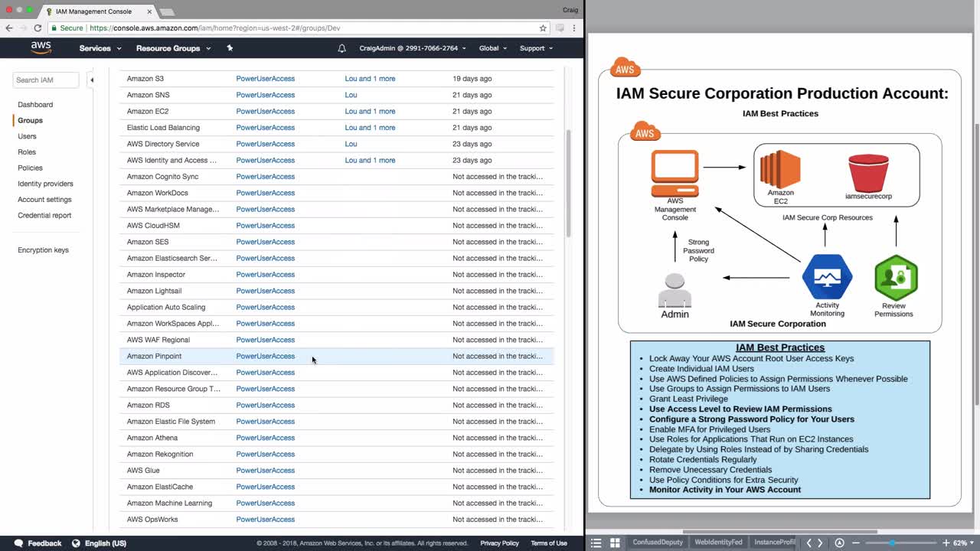Image resolution: width=980 pixels, height=551 pixels.
Task: Click the iamsecurecorp bucket icon in diagram
Action: click(x=868, y=173)
